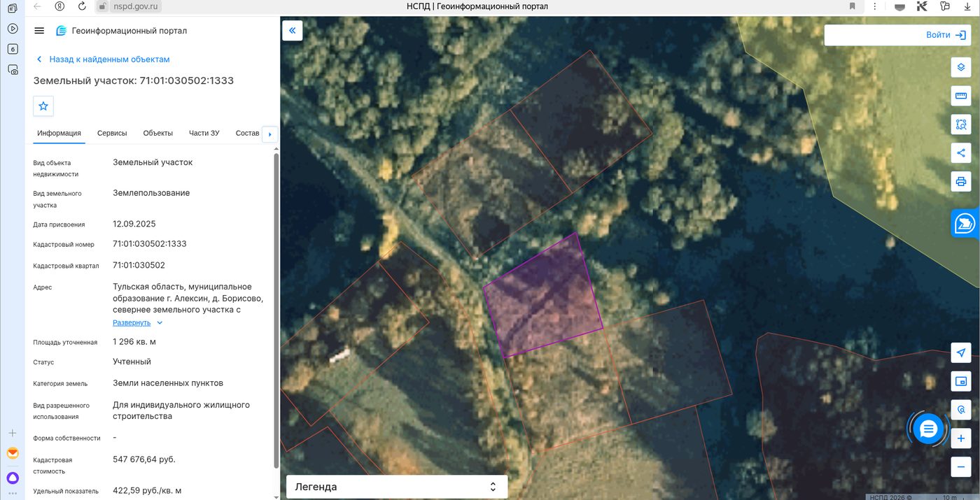Switch to the Сервисы tab
The image size is (980, 500).
pos(112,133)
